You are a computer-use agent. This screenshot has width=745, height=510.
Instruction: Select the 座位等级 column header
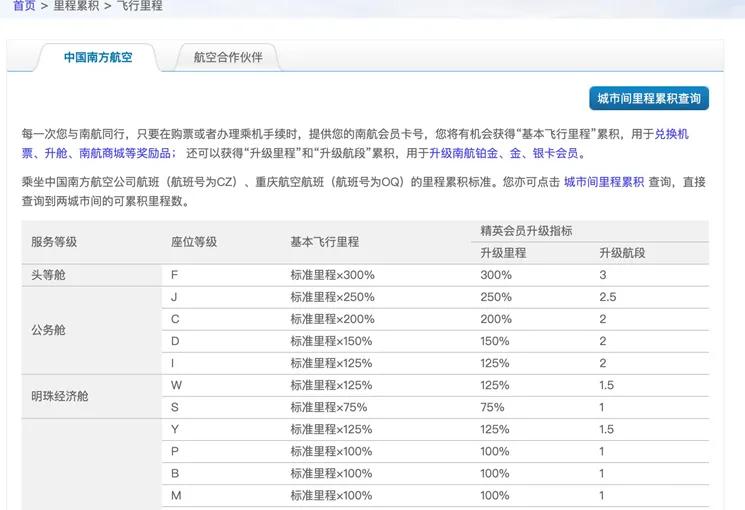click(x=194, y=242)
